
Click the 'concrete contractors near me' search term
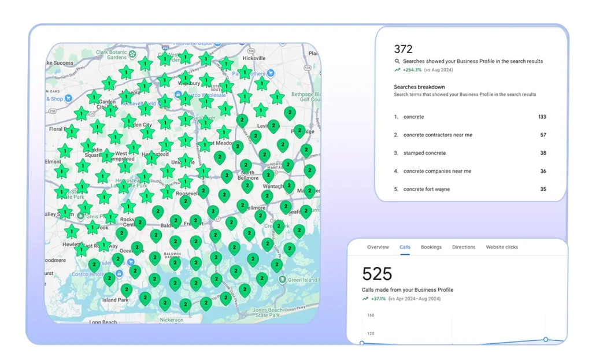click(438, 135)
